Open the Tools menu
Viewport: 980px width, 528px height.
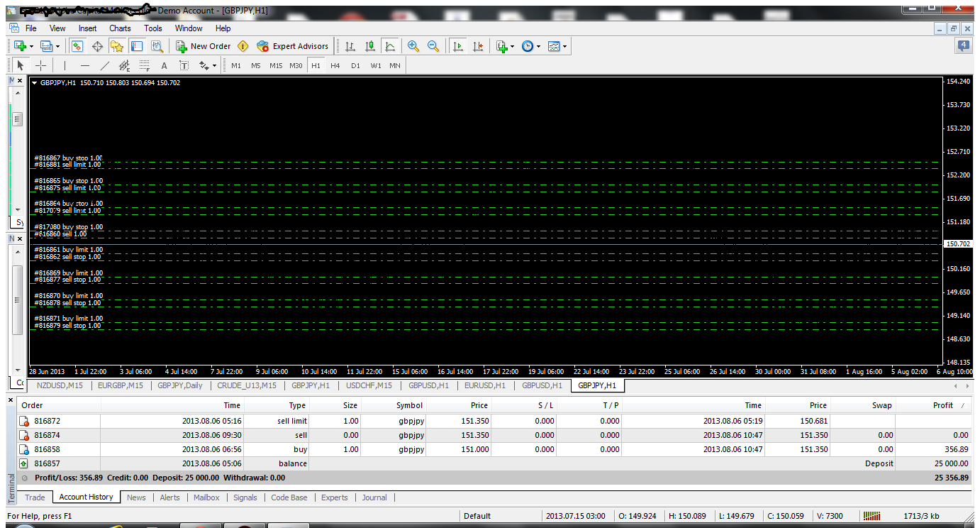[153, 28]
